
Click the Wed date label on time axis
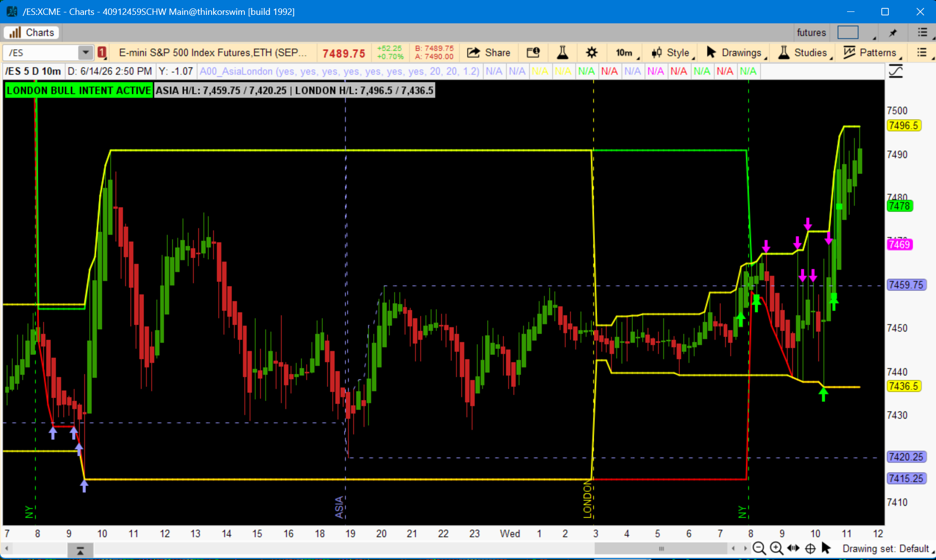point(510,534)
